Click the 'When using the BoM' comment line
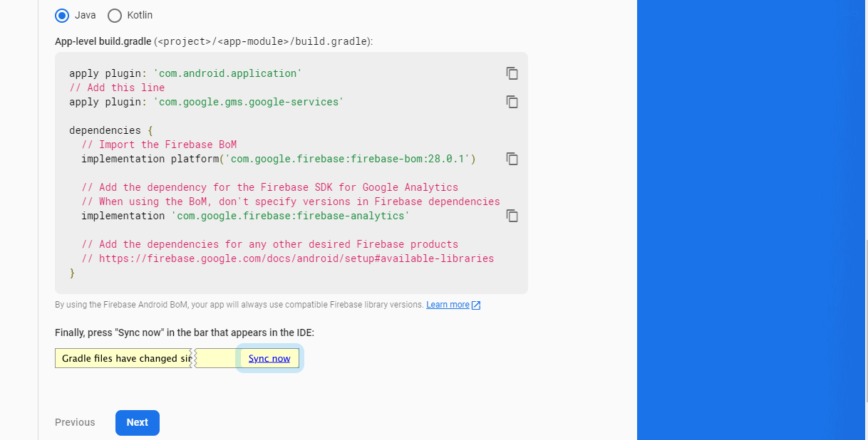 [291, 201]
